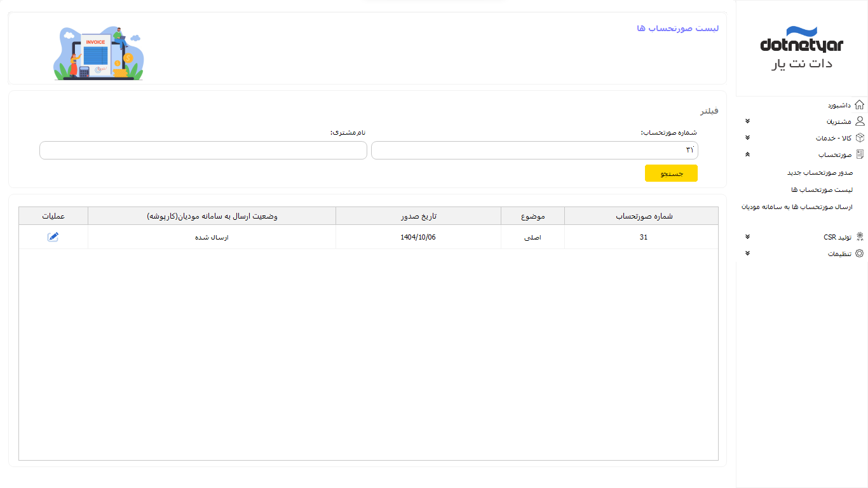Viewport: 868px width, 488px height.
Task: Collapse the صورتحساب menu with its chevron
Action: (747, 154)
